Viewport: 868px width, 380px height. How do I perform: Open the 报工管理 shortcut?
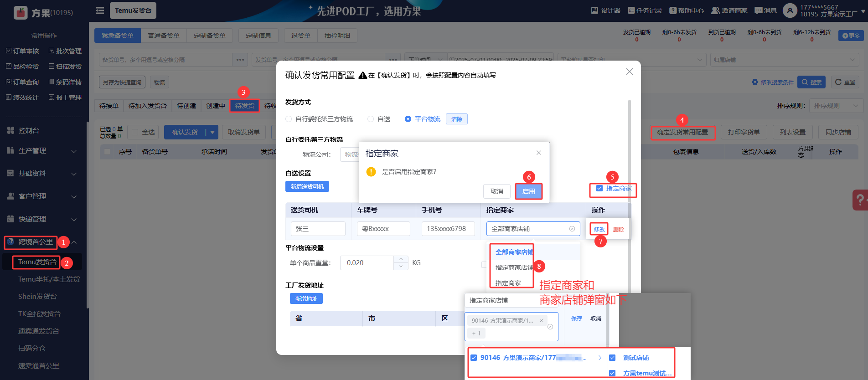point(65,98)
